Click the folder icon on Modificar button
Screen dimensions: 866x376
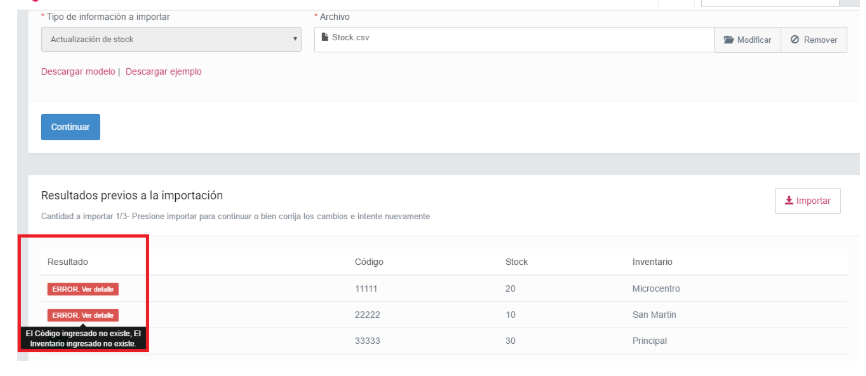[728, 40]
